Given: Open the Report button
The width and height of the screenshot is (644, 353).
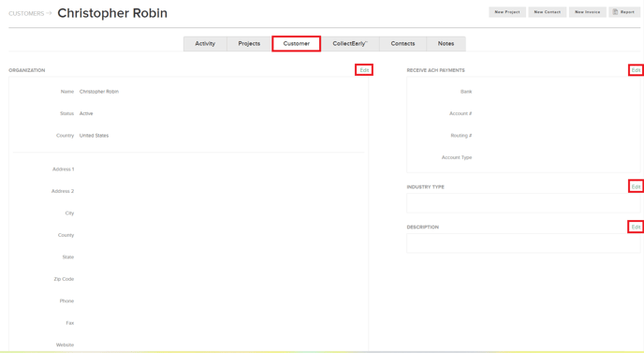Looking at the screenshot, I should [x=623, y=12].
